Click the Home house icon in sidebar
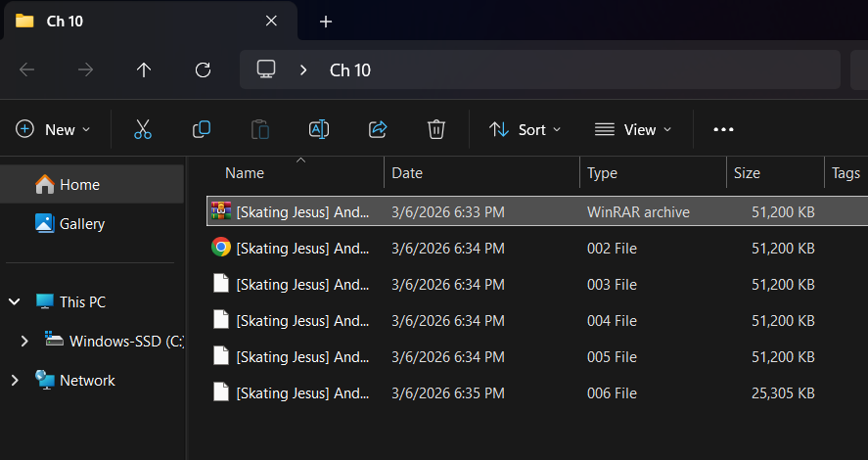 point(44,184)
